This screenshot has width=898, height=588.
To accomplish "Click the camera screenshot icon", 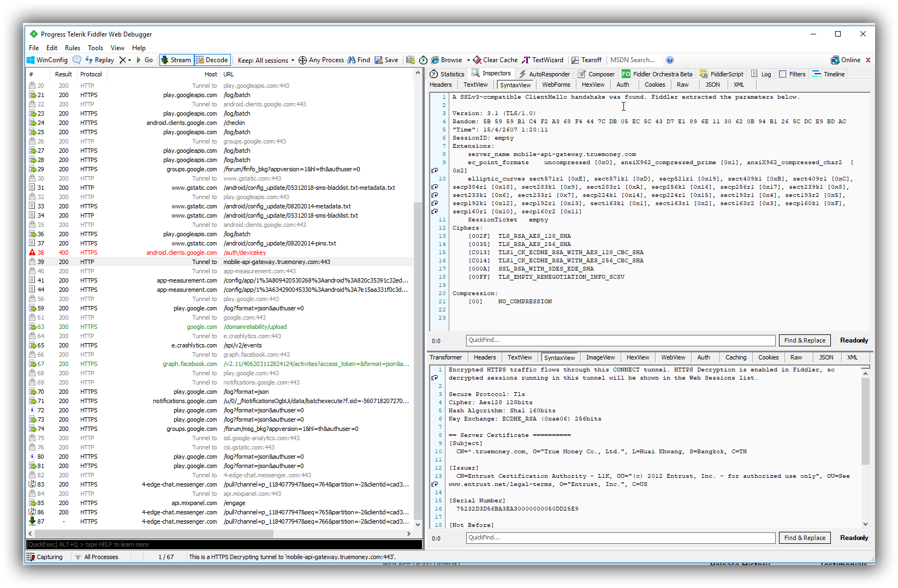I will coord(410,60).
